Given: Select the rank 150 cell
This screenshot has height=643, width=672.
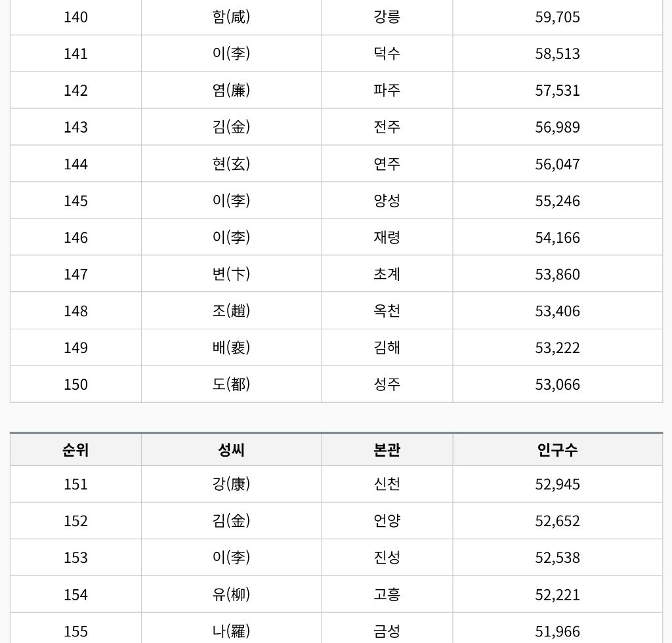Looking at the screenshot, I should tap(75, 384).
